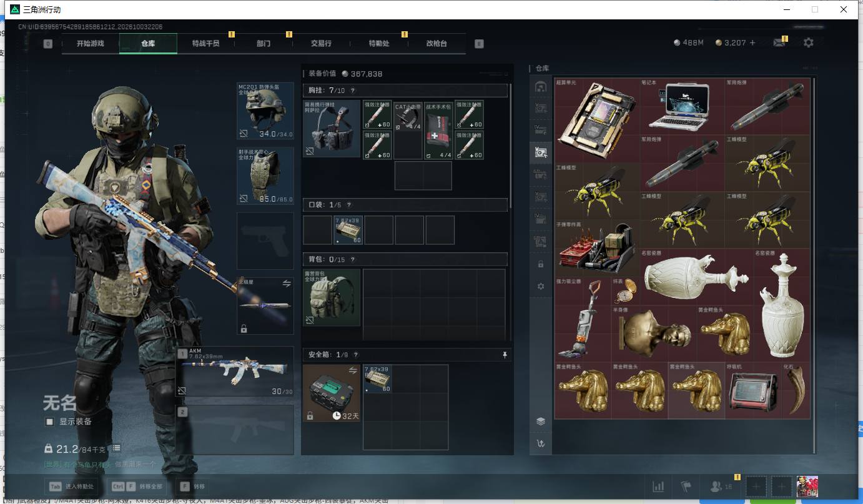863x504 pixels.
Task: Select the 战术手术包 in chest rig
Action: coord(439,130)
